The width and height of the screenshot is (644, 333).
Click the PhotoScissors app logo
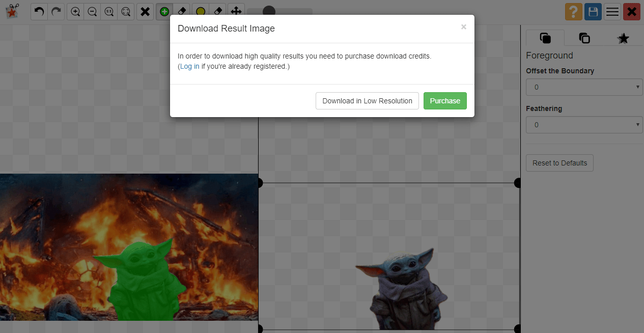coord(12,11)
